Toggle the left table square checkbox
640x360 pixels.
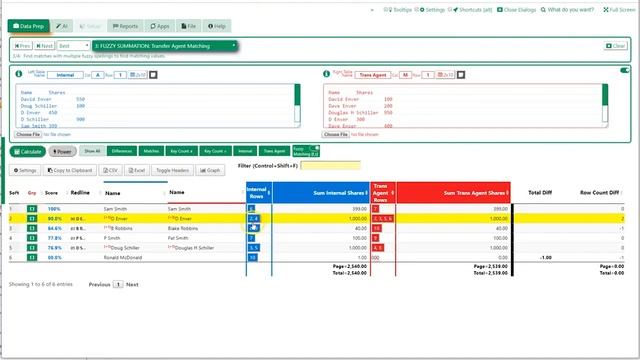(153, 75)
